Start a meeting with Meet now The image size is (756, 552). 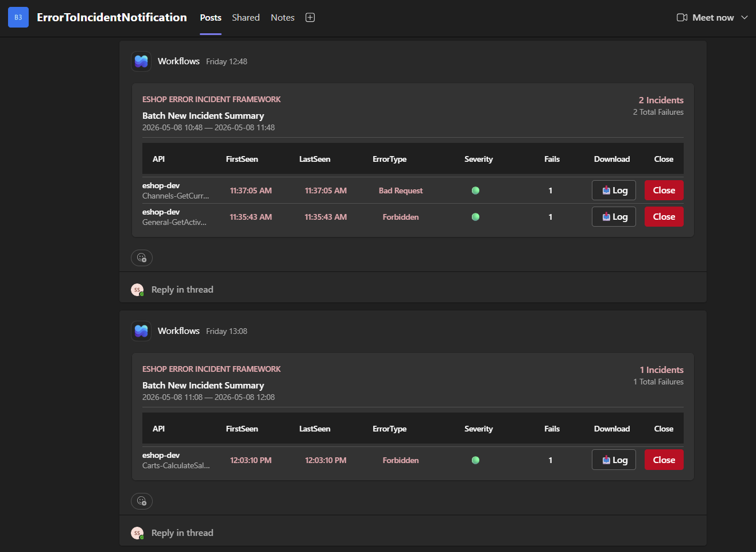pos(705,18)
